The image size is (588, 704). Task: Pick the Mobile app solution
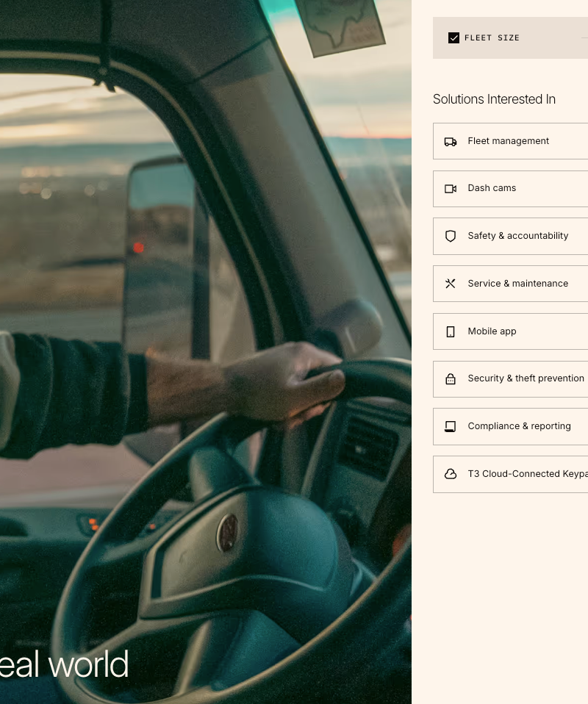(510, 331)
